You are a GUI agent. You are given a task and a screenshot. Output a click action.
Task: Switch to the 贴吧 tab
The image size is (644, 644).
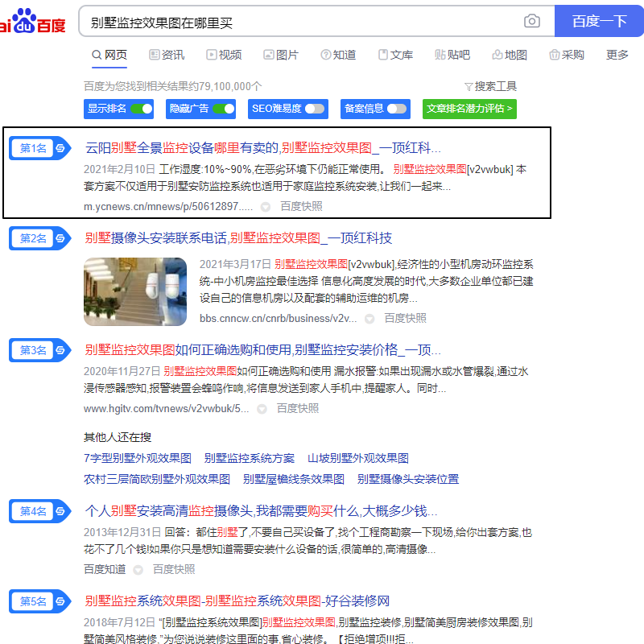click(x=452, y=55)
